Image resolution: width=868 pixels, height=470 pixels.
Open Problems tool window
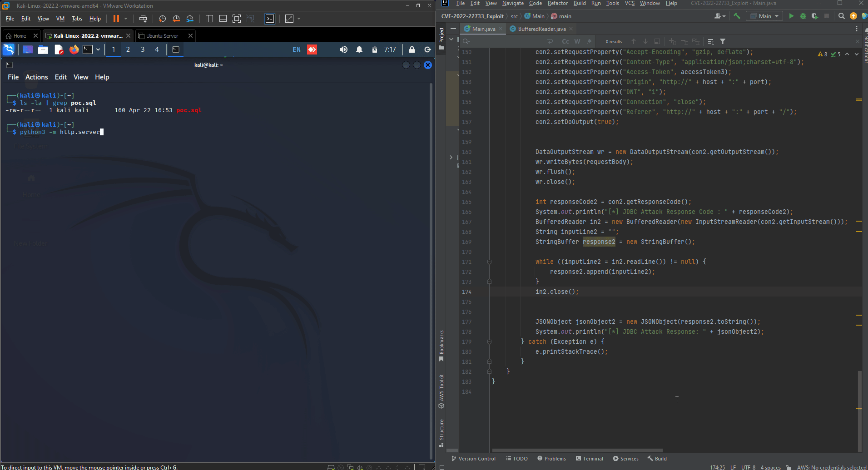(x=551, y=459)
